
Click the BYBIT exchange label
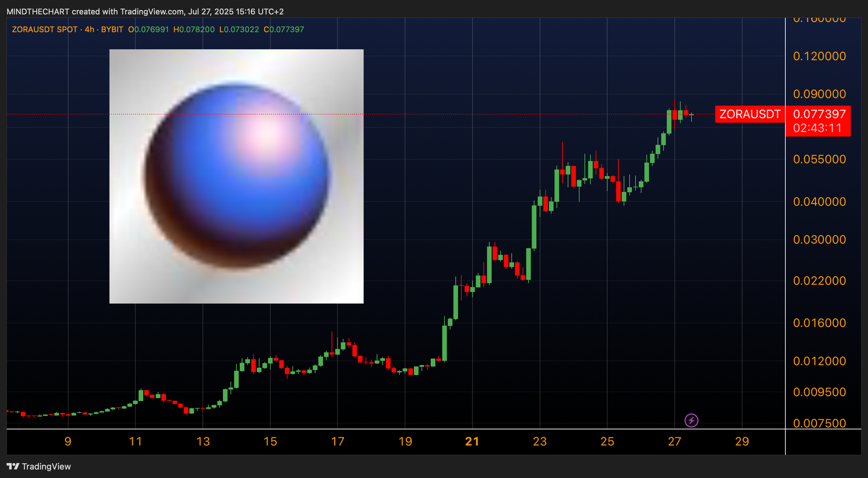tap(112, 29)
